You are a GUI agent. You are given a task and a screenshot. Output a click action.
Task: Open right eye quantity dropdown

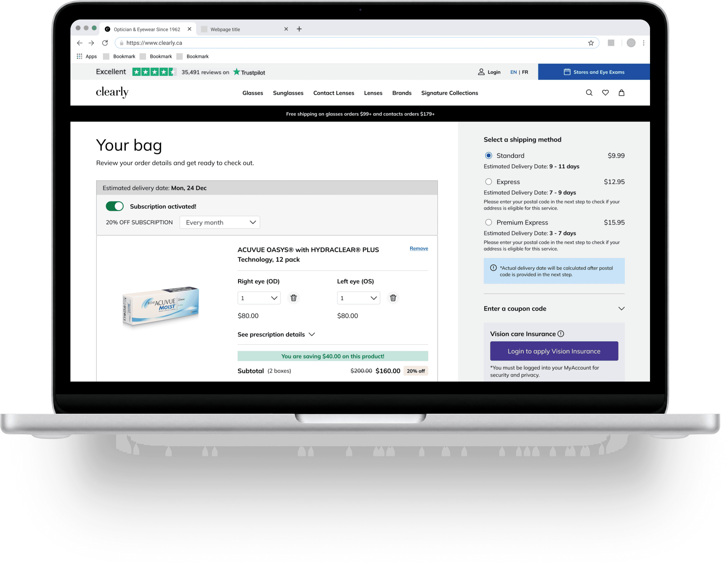click(259, 298)
